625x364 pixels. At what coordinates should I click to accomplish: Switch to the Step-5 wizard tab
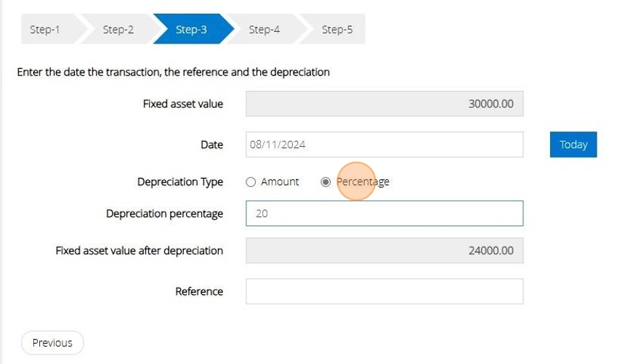point(337,30)
